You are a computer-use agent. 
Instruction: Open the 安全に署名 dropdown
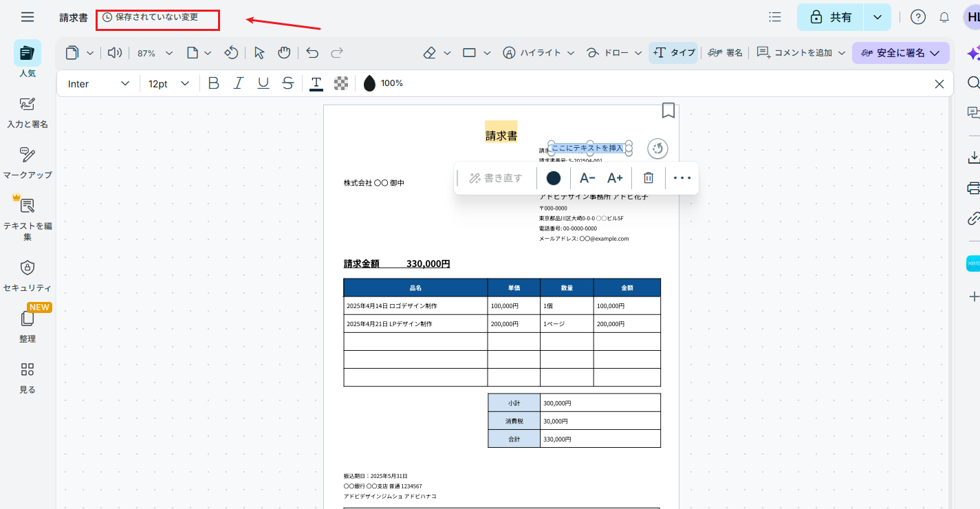(x=901, y=53)
